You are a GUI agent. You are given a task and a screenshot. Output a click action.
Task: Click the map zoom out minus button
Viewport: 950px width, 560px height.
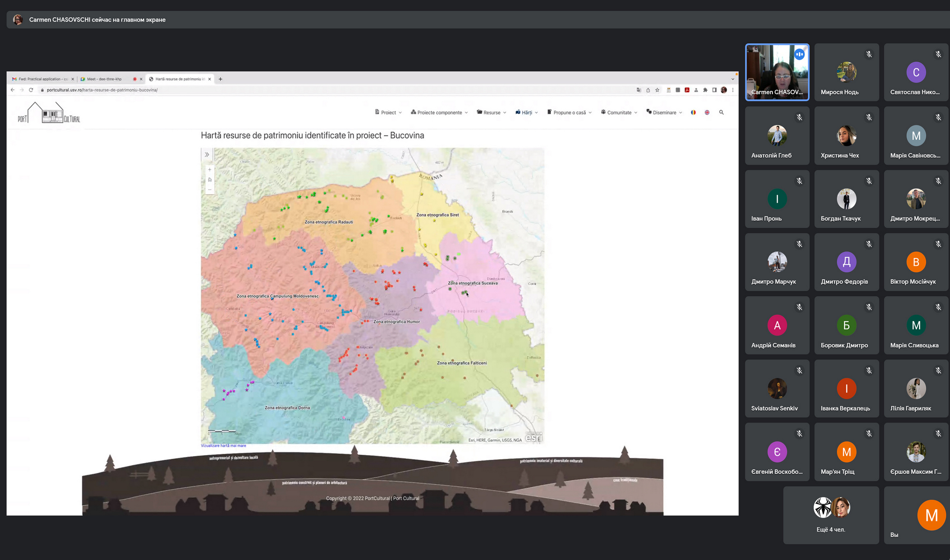pyautogui.click(x=209, y=190)
